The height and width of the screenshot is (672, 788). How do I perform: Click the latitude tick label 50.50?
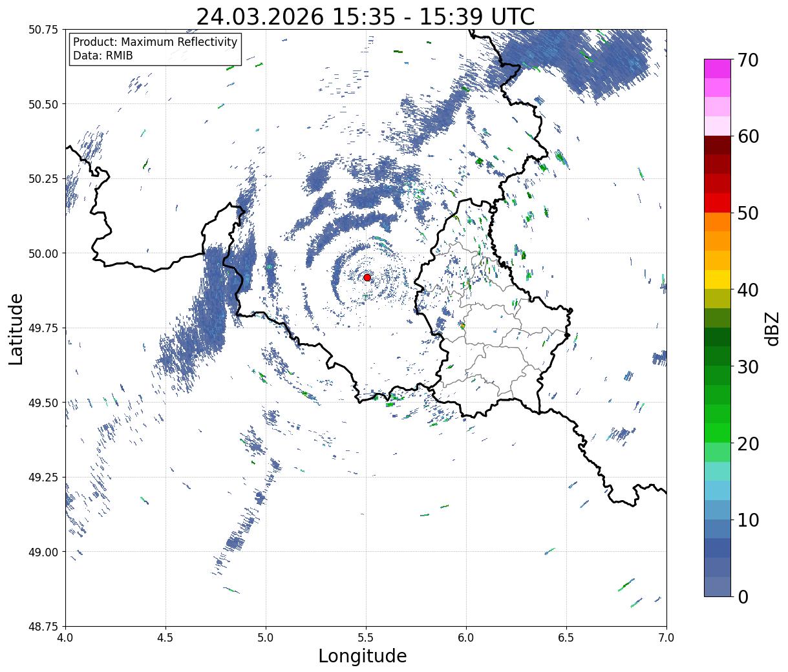[43, 104]
